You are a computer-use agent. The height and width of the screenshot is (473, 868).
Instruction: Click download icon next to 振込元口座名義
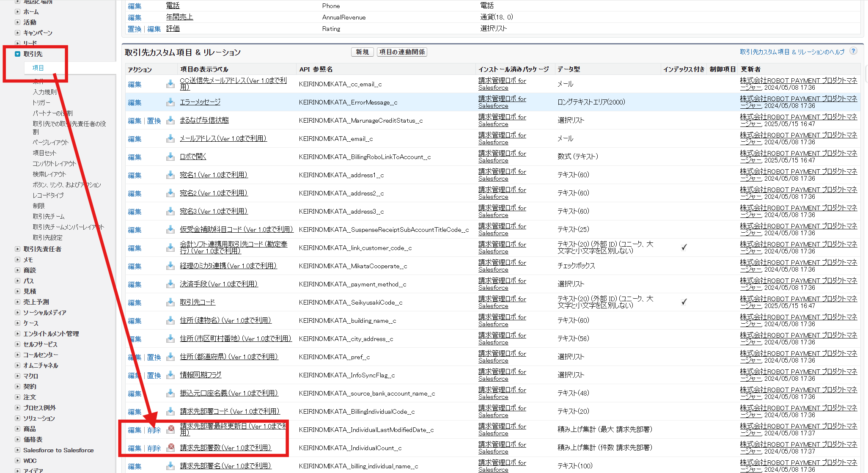tap(170, 393)
